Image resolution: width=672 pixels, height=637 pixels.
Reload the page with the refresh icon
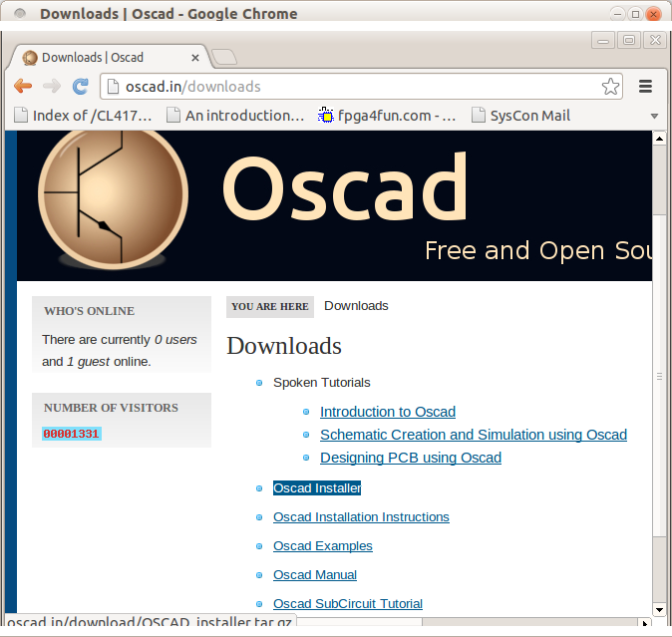pyautogui.click(x=80, y=86)
